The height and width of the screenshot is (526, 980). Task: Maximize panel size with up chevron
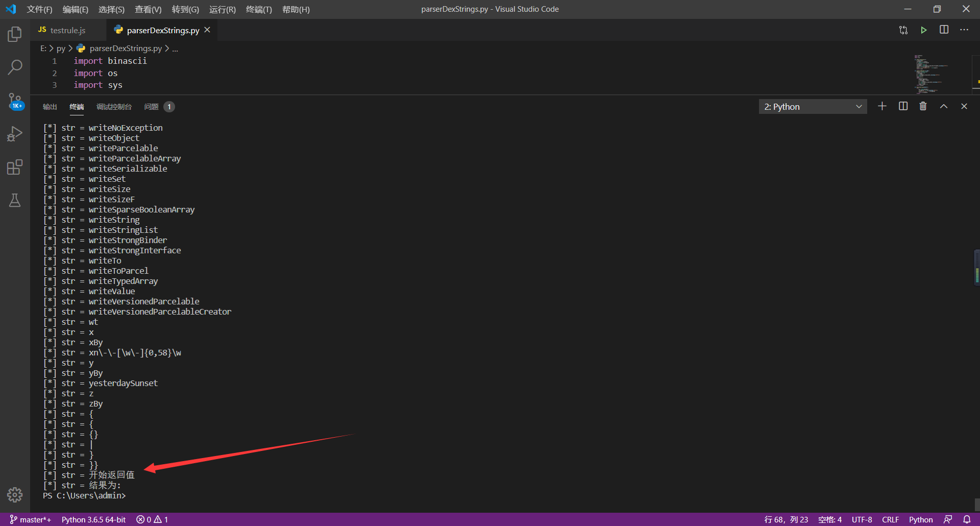click(x=944, y=106)
